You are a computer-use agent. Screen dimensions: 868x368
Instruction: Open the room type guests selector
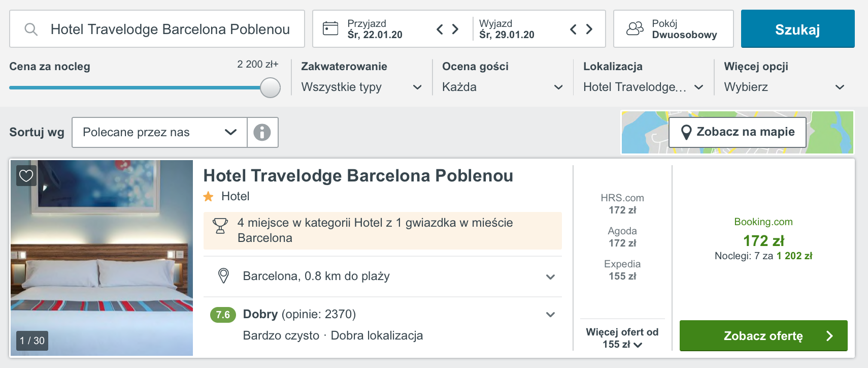[x=673, y=29]
